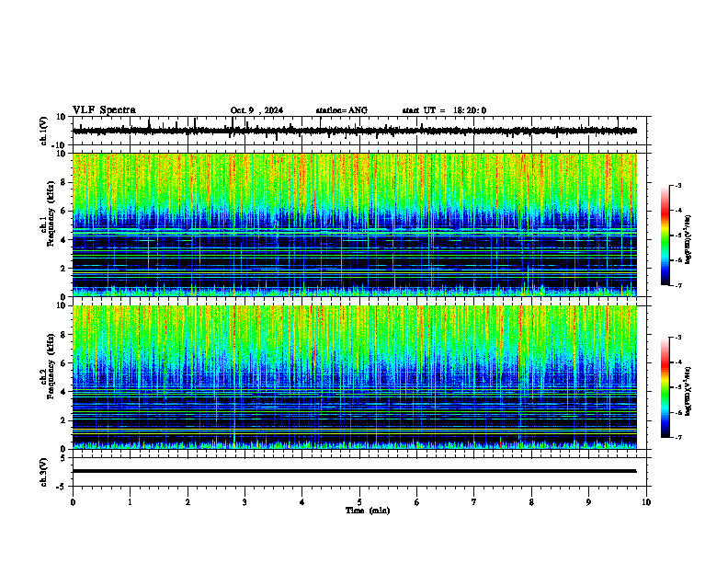Click the ch.1 voltage waveform trace
This screenshot has width=728, height=563.
pyautogui.click(x=355, y=131)
